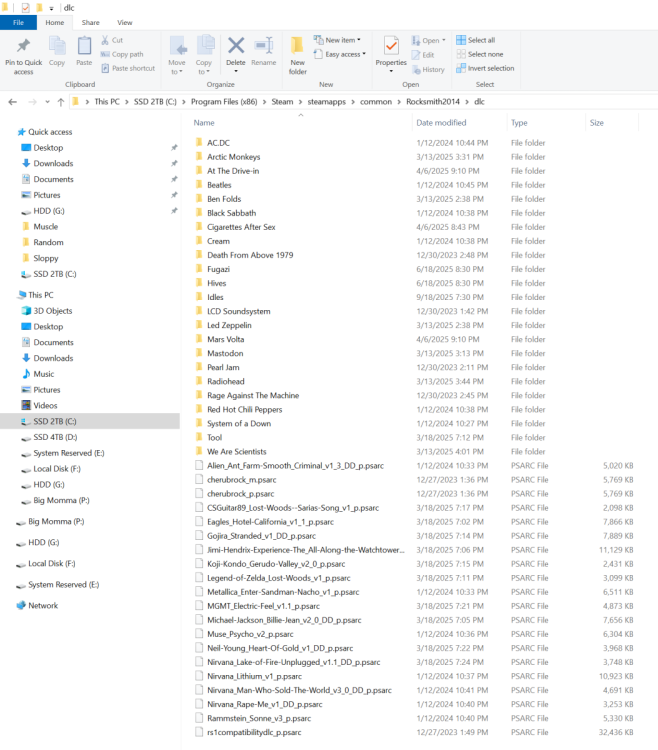Create a New folder from the ribbon
This screenshot has width=658, height=750.
click(297, 55)
